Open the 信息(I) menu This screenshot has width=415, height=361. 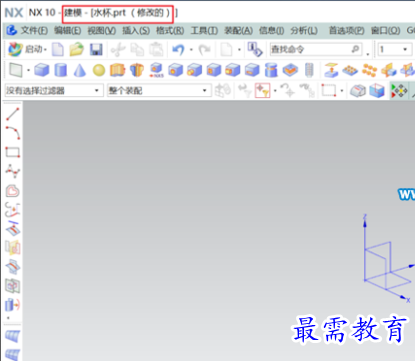[271, 31]
